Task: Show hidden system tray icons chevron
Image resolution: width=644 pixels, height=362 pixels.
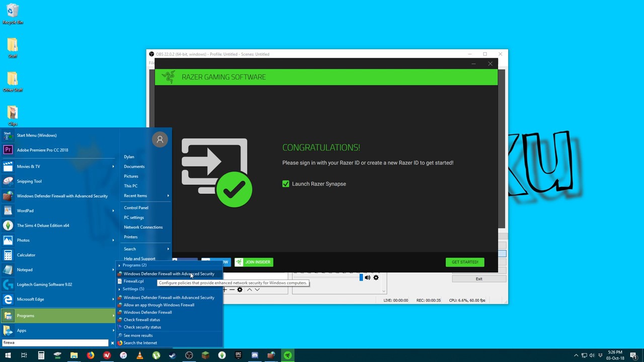Action: click(576, 355)
